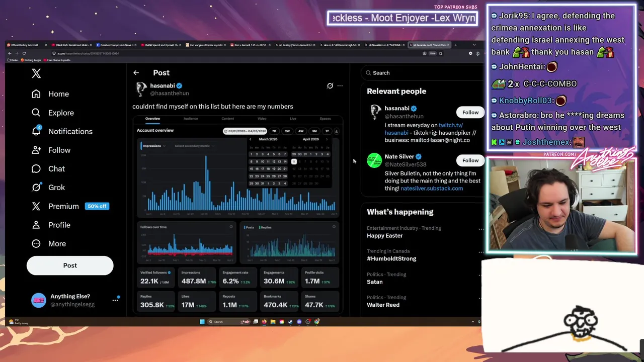This screenshot has height=362, width=644.
Task: Select highlighted April 5 in calendar
Action: (x=294, y=161)
